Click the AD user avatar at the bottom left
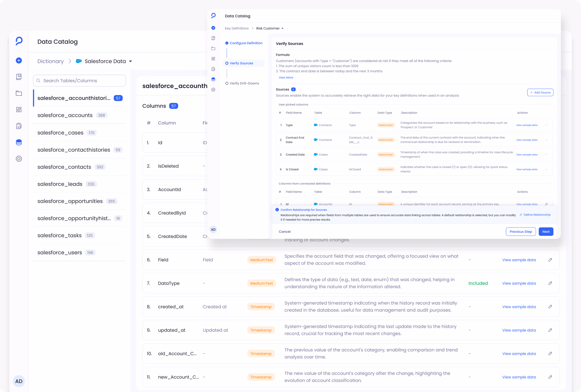Viewport: 581px width, 392px height. [x=19, y=381]
